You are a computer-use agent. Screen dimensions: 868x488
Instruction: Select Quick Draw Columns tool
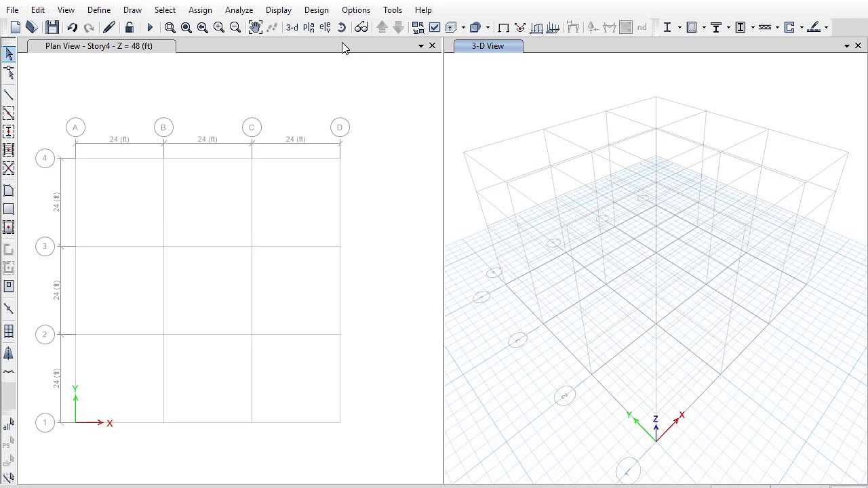click(9, 131)
